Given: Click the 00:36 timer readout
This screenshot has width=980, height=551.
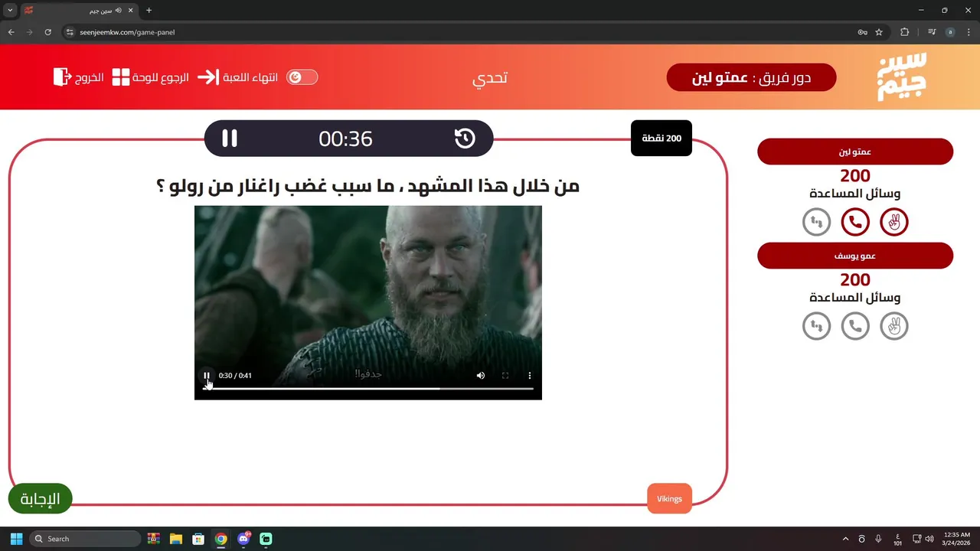Looking at the screenshot, I should click(x=345, y=139).
